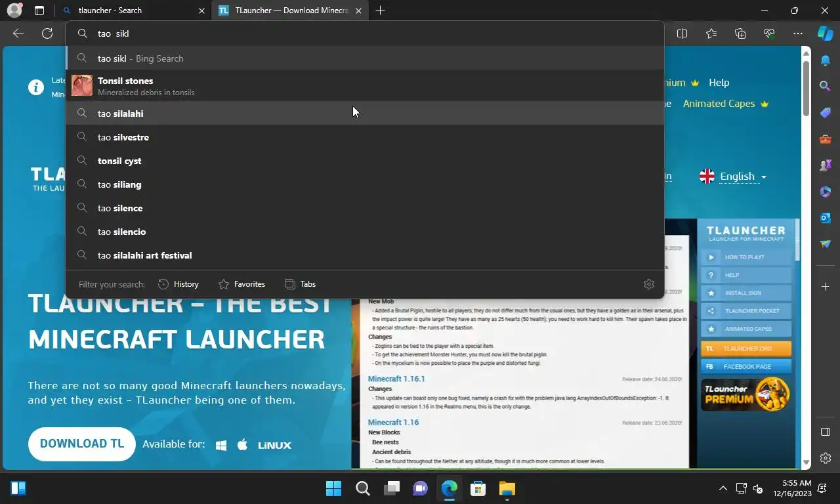Open Windows taskbar Search

362,488
